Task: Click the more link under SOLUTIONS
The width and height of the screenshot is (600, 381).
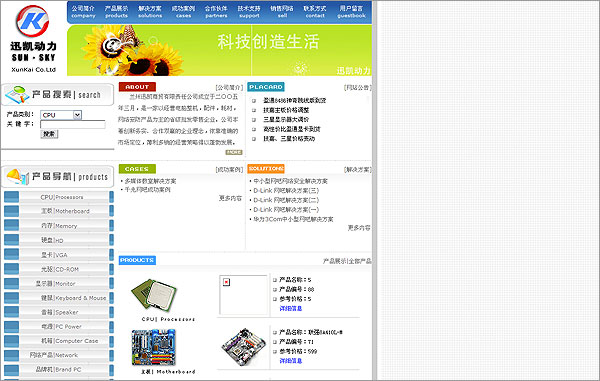Action: pos(359,228)
